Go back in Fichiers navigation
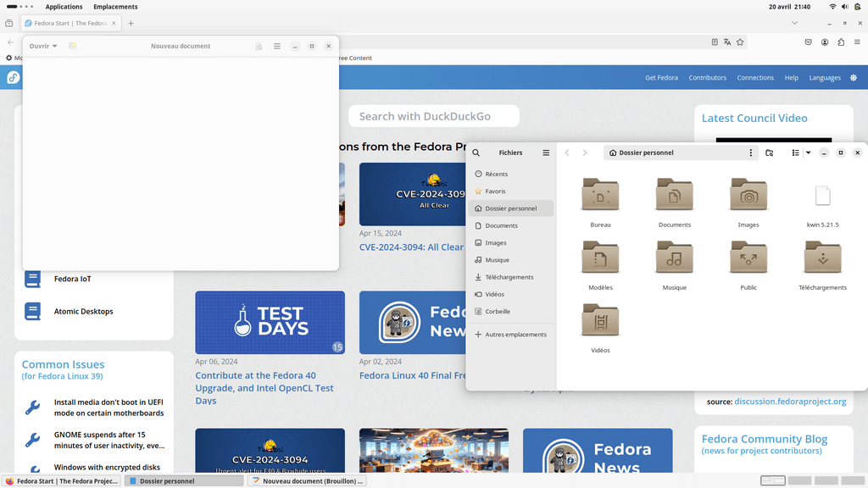Viewport: 868px width, 488px height. pyautogui.click(x=567, y=152)
